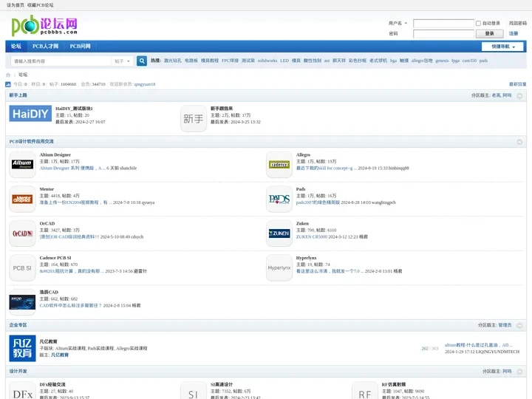532x399 pixels.
Task: Collapse the 企业专区 section
Action: tap(519, 325)
